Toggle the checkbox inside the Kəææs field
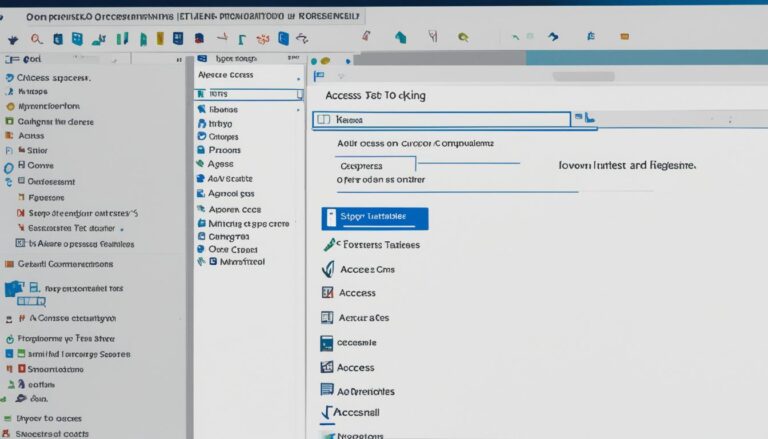768x439 pixels. (323, 119)
